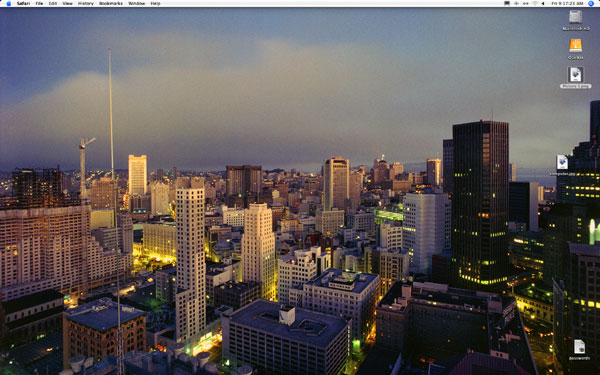The height and width of the screenshot is (375, 600).
Task: Click the Spotlight search icon
Action: click(x=591, y=3)
